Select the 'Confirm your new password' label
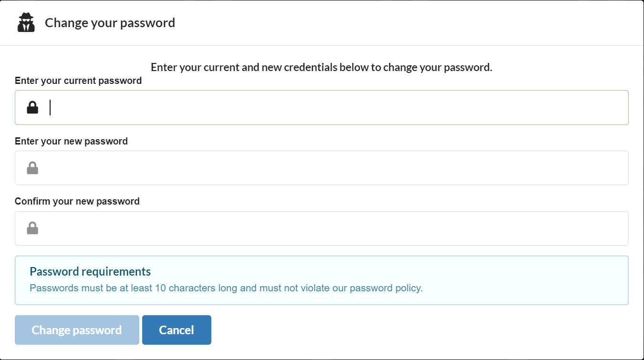Viewport: 644px width, 360px height. (77, 201)
